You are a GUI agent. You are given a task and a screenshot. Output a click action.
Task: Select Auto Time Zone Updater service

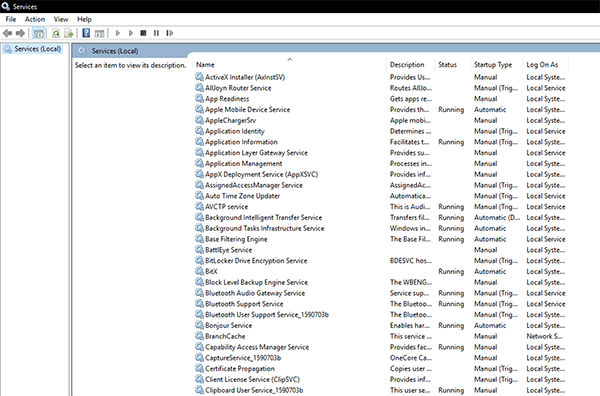point(243,196)
